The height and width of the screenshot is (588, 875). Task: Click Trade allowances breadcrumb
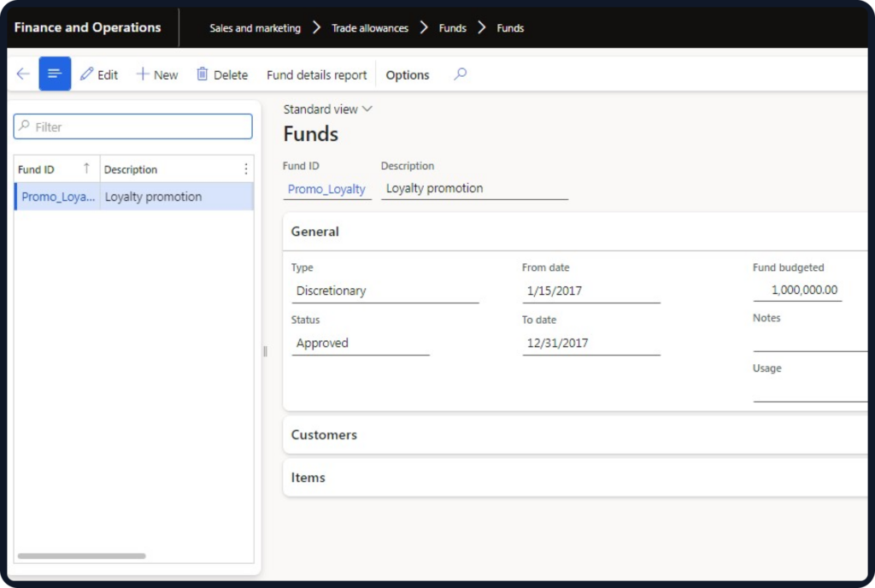[370, 28]
